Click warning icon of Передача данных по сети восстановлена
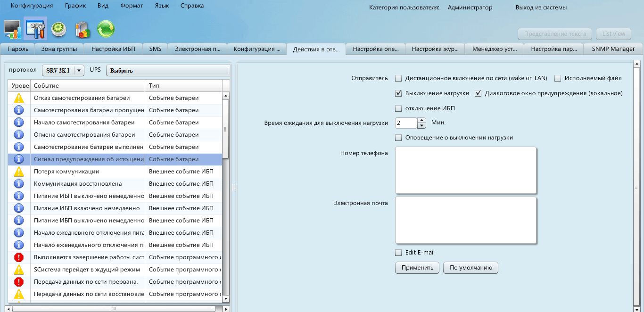The width and height of the screenshot is (644, 312). coord(19,294)
